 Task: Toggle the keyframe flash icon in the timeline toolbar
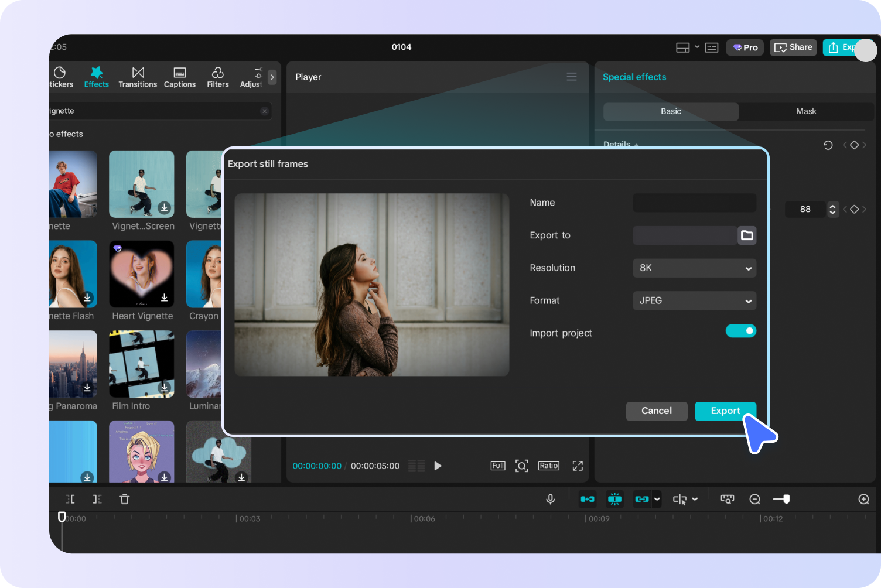615,499
